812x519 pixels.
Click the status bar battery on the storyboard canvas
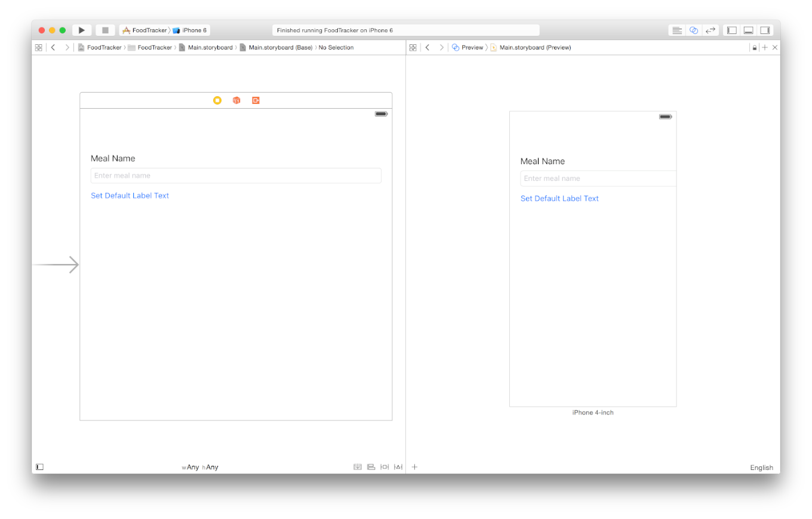pos(381,113)
